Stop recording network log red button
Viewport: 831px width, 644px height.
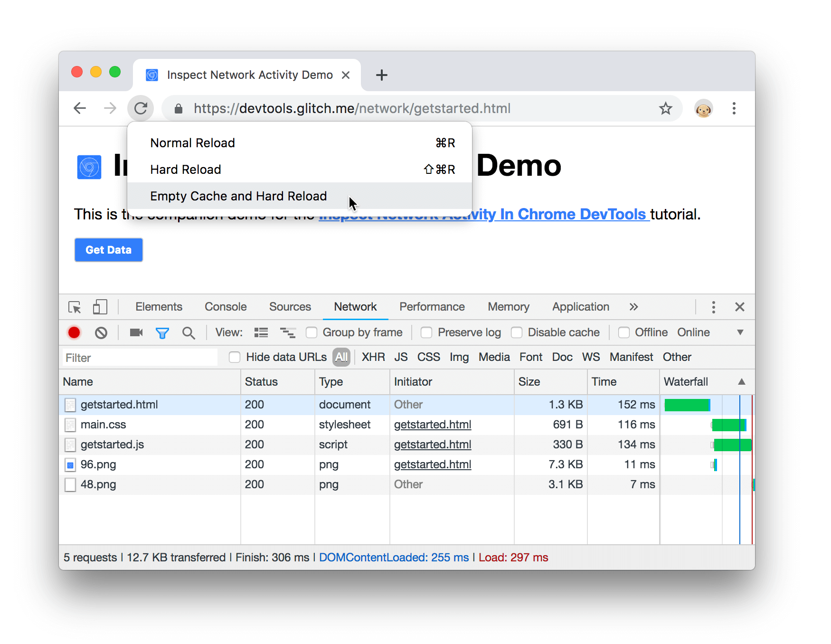tap(74, 332)
